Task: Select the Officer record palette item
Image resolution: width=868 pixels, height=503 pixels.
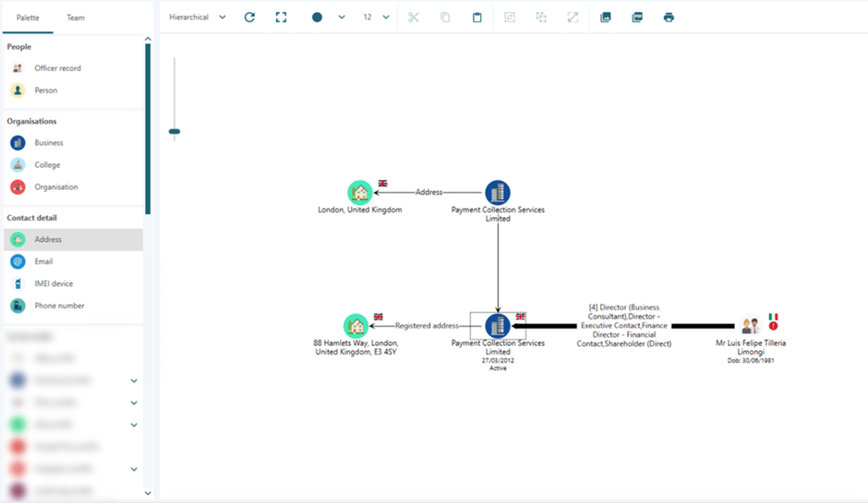Action: coord(73,68)
